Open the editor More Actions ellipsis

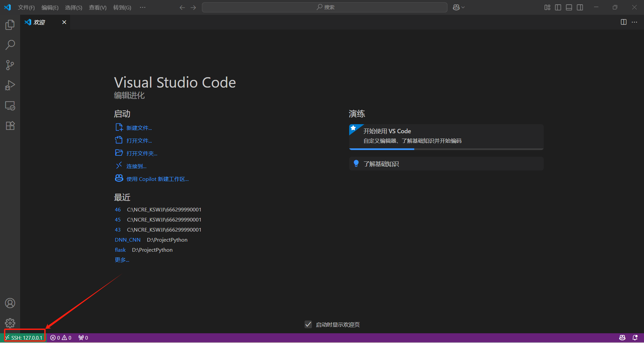pyautogui.click(x=634, y=22)
